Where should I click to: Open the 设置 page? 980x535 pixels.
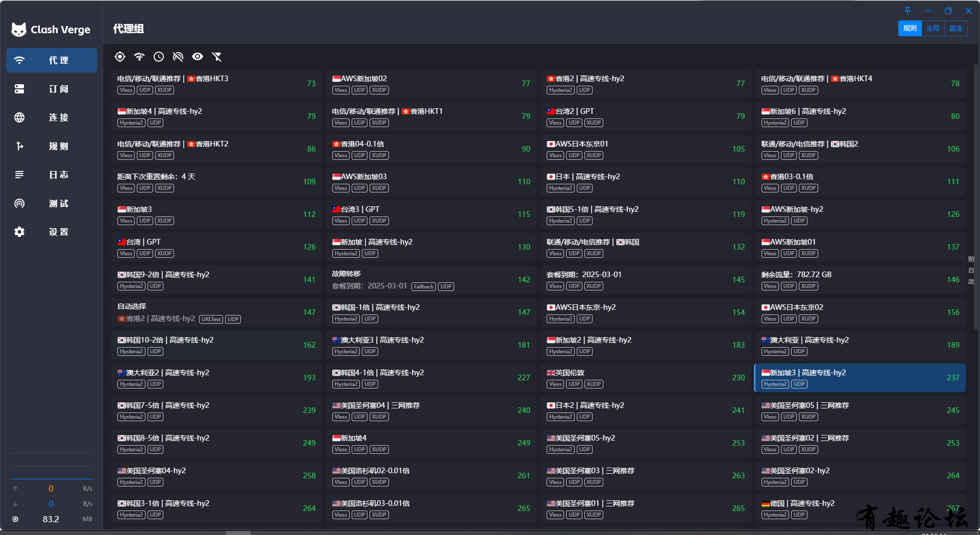[52, 232]
